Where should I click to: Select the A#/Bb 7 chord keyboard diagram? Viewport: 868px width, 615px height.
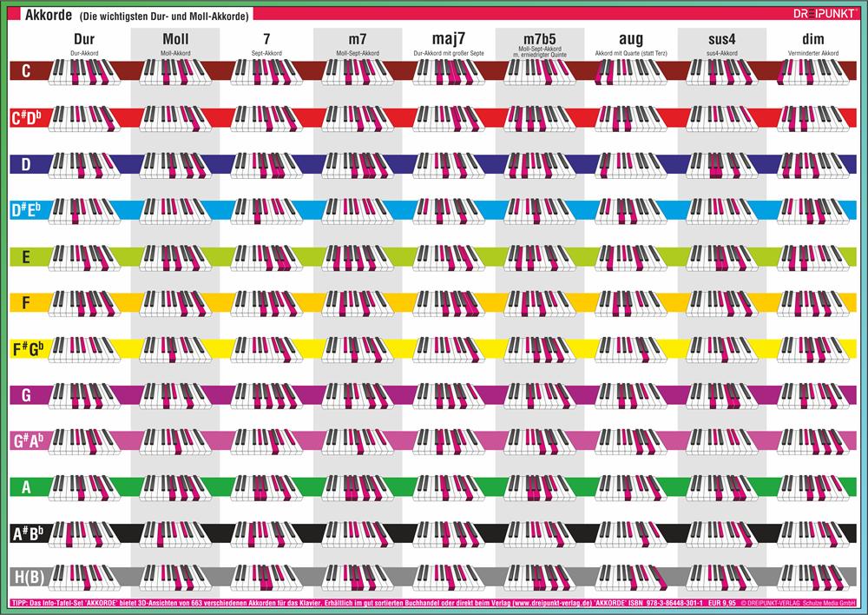click(266, 533)
